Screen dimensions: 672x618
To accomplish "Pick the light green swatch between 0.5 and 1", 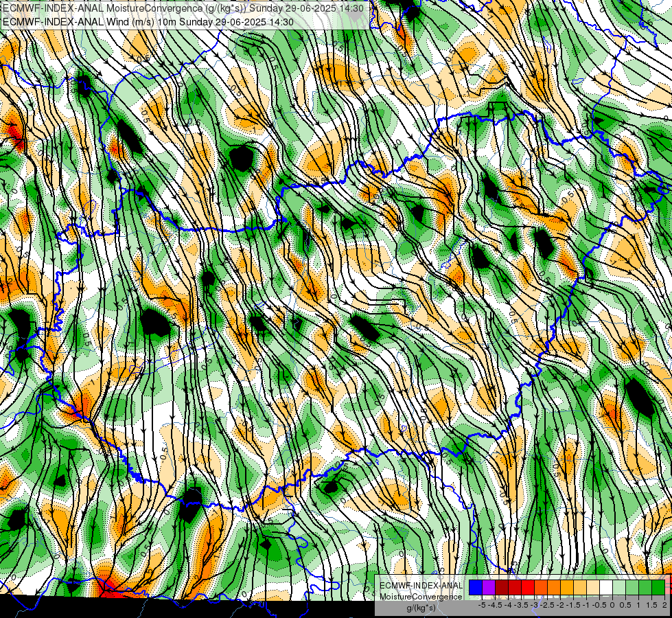I will (632, 588).
